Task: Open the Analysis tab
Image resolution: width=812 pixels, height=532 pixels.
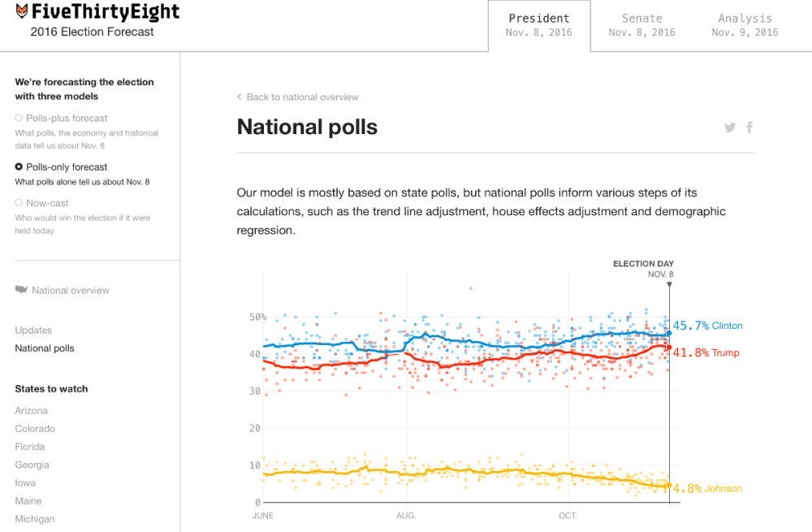Action: [x=745, y=25]
